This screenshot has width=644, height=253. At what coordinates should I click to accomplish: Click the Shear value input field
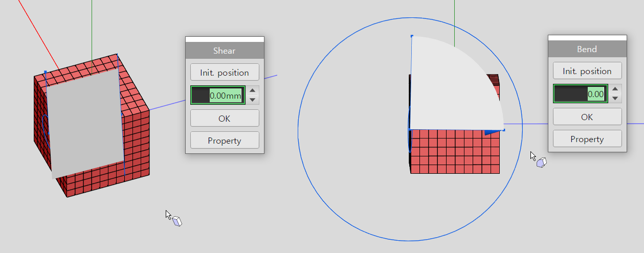click(218, 95)
